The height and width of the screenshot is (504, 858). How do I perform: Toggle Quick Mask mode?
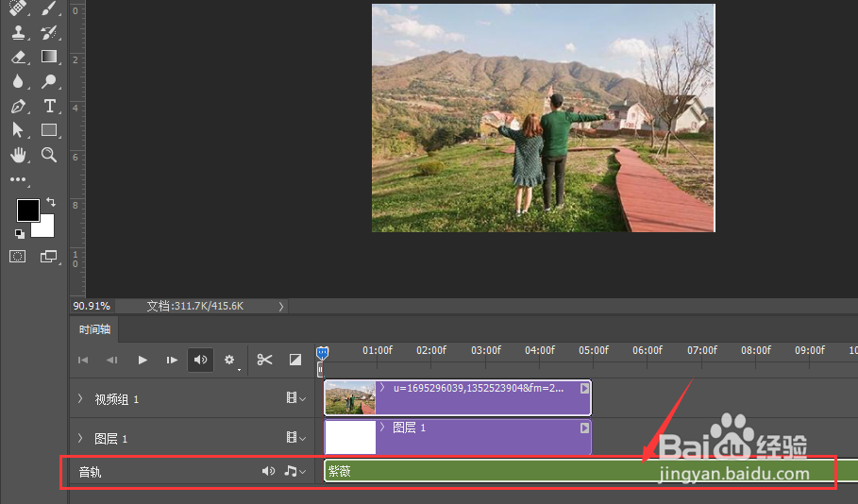click(18, 256)
